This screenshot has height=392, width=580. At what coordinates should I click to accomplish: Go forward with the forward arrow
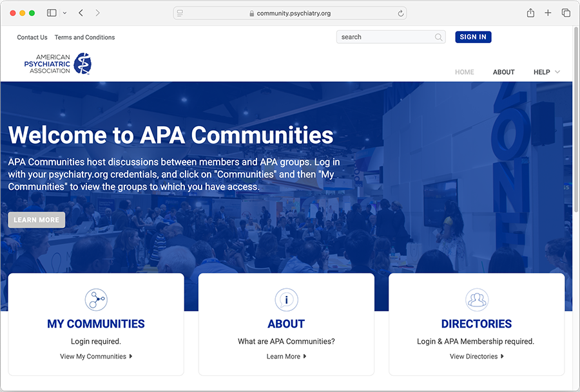tap(98, 13)
